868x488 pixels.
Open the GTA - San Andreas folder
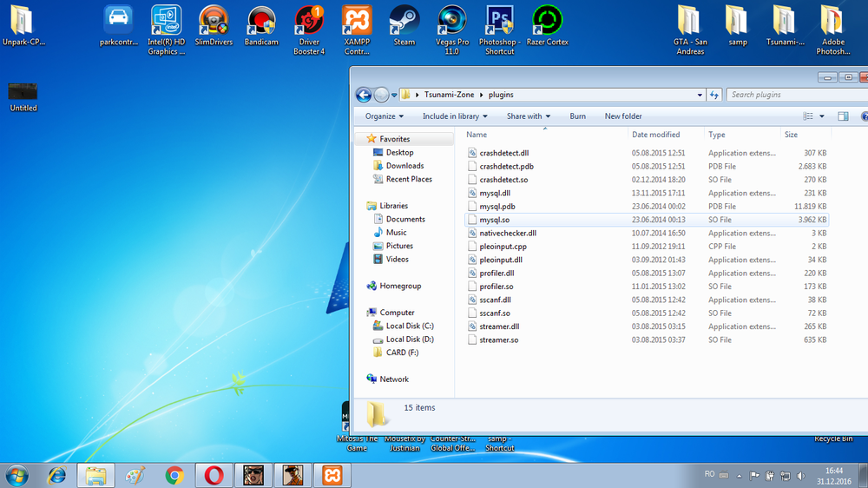[x=690, y=30]
